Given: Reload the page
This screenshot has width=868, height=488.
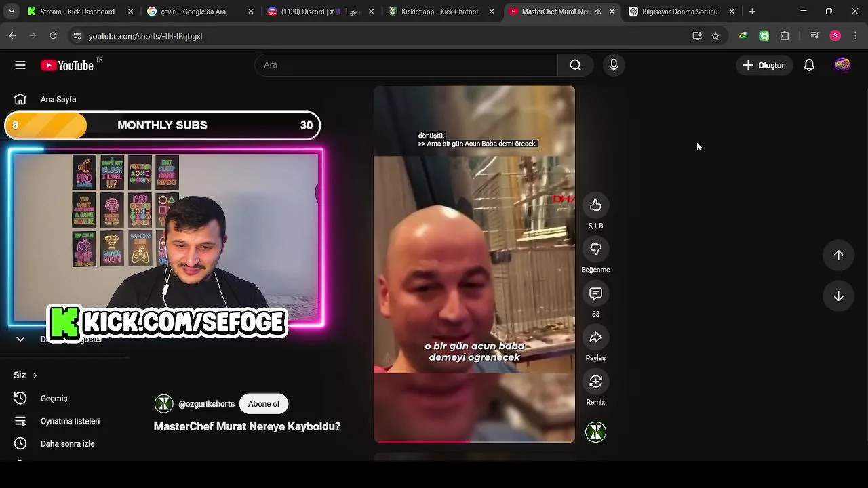Looking at the screenshot, I should pos(53,36).
